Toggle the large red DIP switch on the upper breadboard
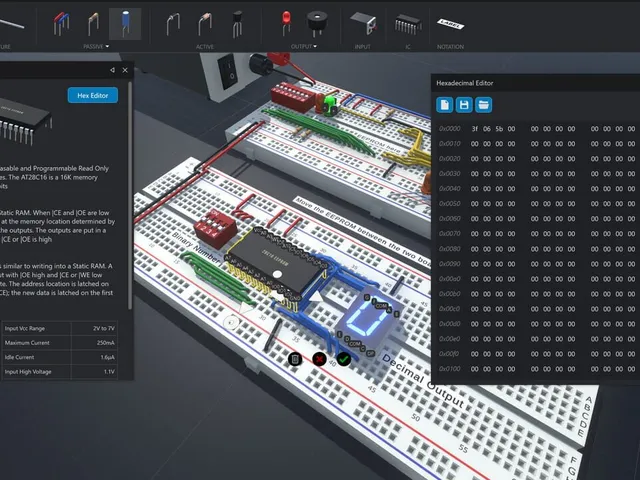The image size is (640, 480). coord(293,97)
